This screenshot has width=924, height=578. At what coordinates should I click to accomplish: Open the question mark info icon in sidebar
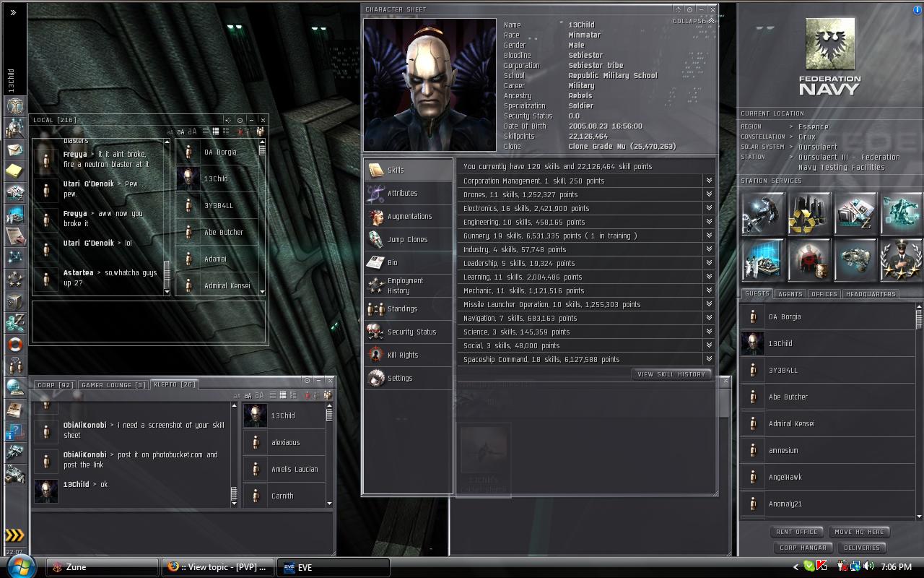(14, 432)
